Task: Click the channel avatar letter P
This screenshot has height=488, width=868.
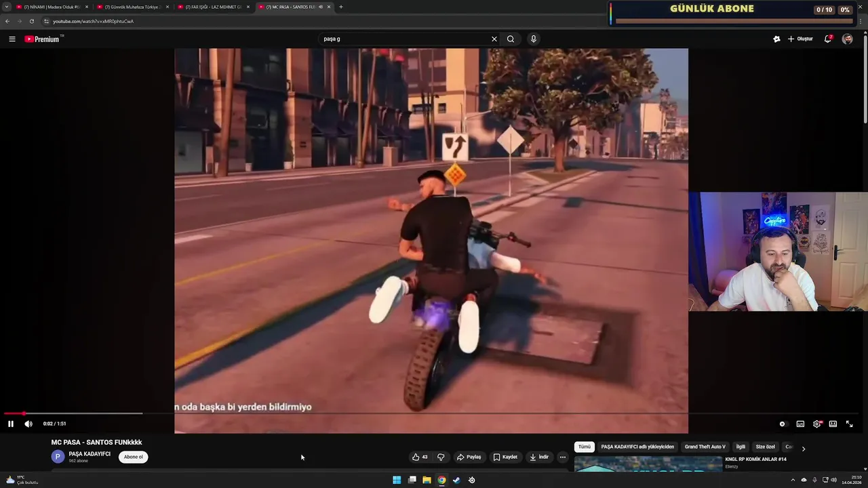Action: click(x=58, y=457)
